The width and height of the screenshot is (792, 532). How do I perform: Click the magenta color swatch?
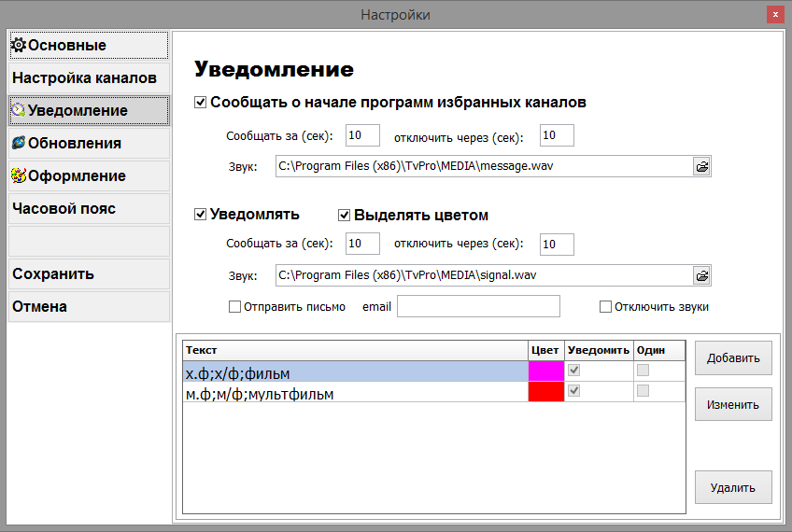click(x=546, y=371)
